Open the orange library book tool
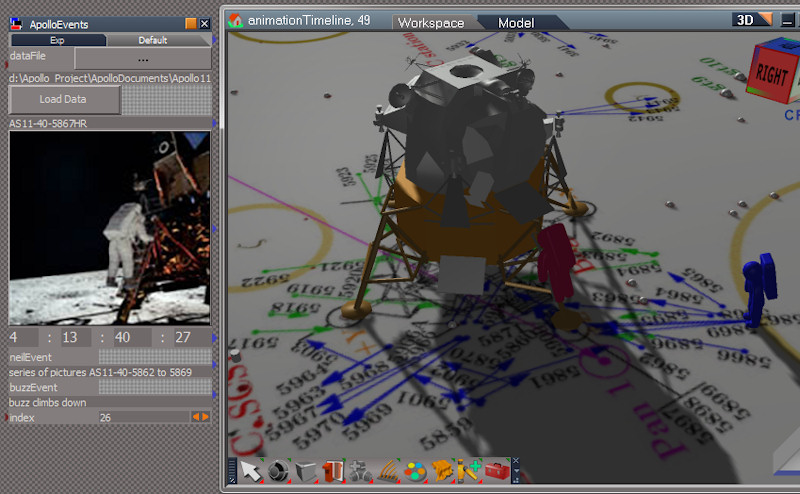The height and width of the screenshot is (494, 800). [x=333, y=471]
